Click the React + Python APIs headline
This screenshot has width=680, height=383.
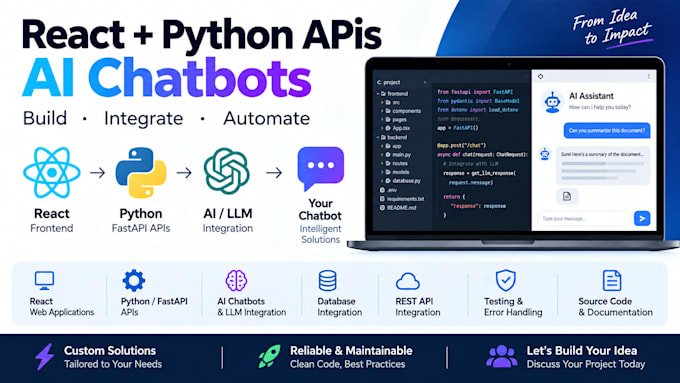pyautogui.click(x=202, y=35)
